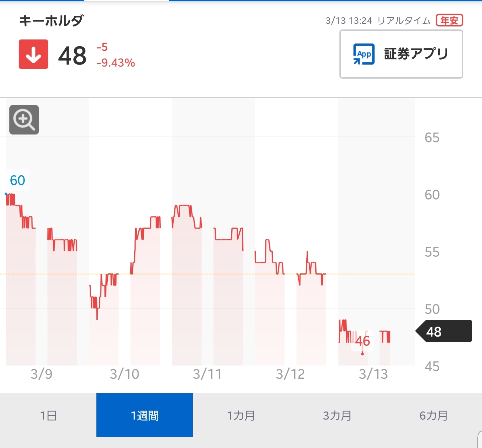Open the 証券アプリ button

pos(401,54)
